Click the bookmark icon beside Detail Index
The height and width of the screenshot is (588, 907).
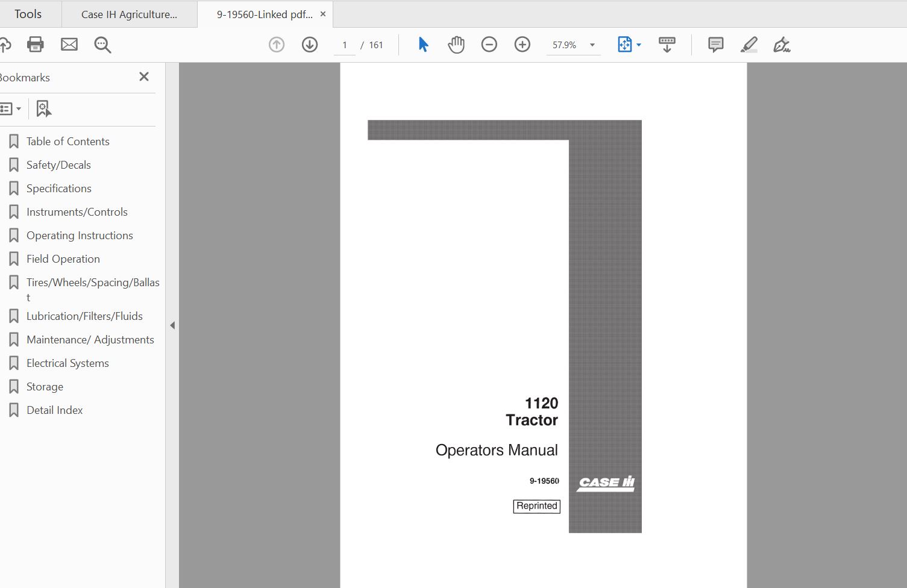tap(14, 410)
